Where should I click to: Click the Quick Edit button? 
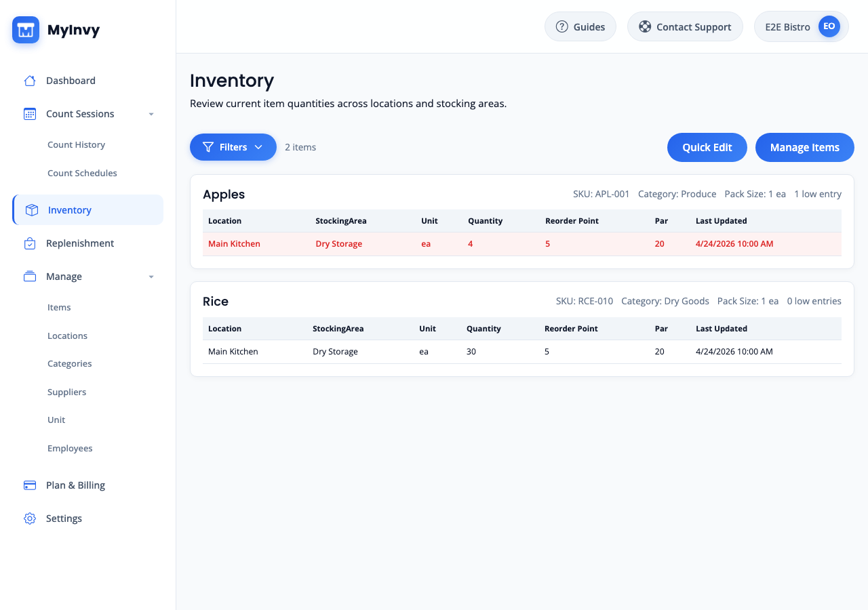[707, 147]
